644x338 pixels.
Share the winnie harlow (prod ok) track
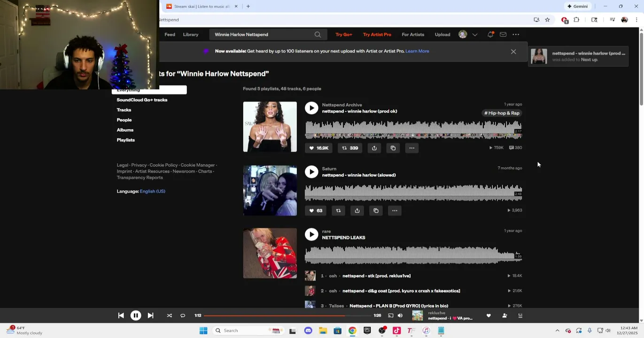pos(374,148)
